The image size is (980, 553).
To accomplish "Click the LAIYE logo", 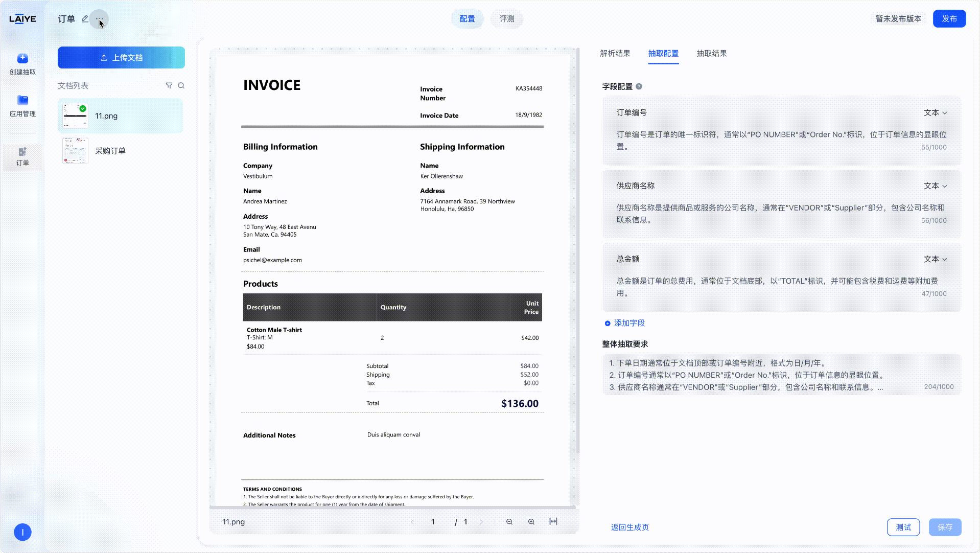I will (x=22, y=19).
